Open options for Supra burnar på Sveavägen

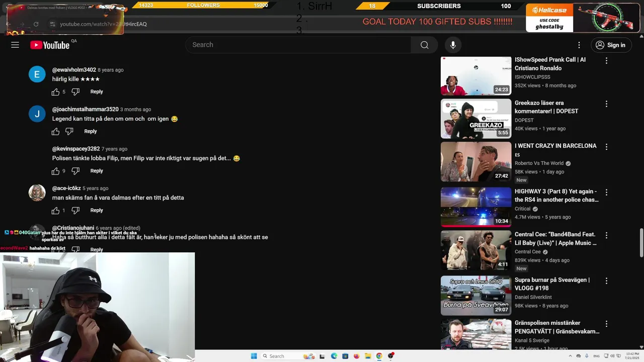pos(606,281)
